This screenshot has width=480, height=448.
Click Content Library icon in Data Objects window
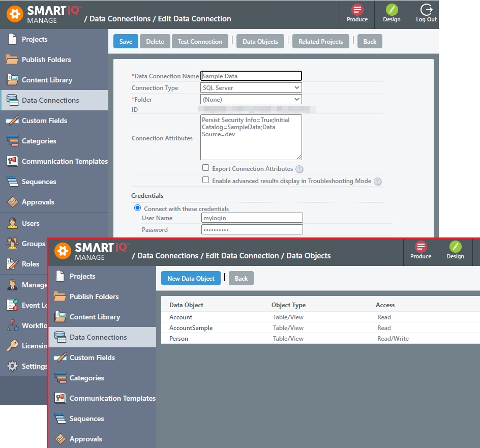click(x=60, y=317)
